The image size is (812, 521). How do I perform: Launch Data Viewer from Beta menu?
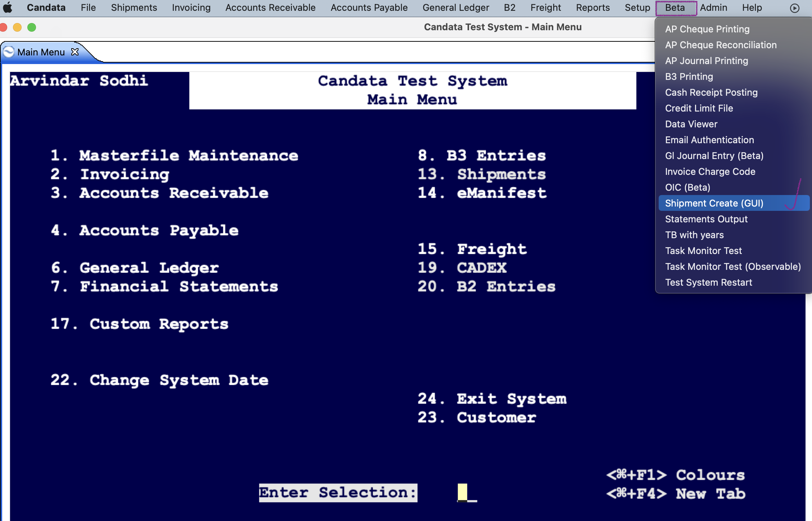734,124
